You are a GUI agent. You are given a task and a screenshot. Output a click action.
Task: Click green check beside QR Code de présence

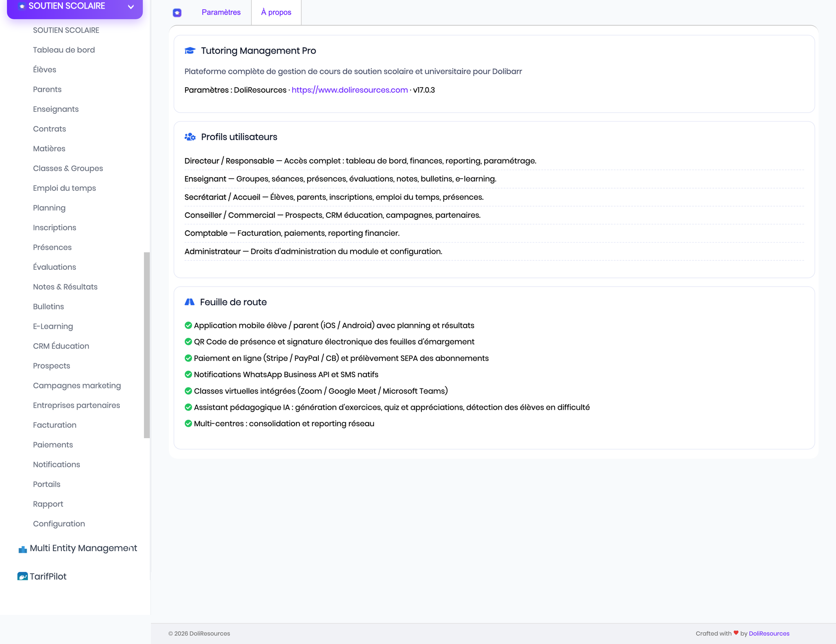pyautogui.click(x=188, y=342)
